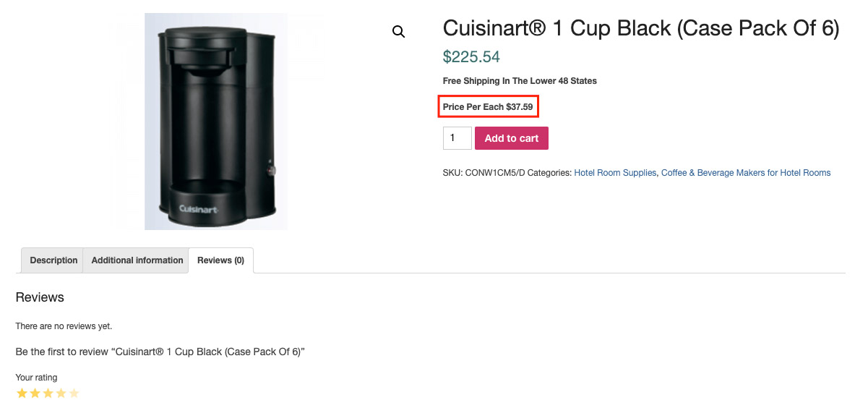Select the Reviews (0) tab

coord(220,260)
